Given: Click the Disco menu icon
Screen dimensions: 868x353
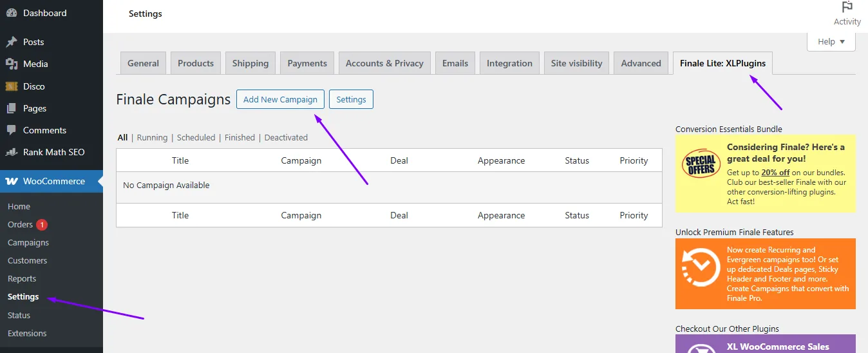Looking at the screenshot, I should 12,86.
